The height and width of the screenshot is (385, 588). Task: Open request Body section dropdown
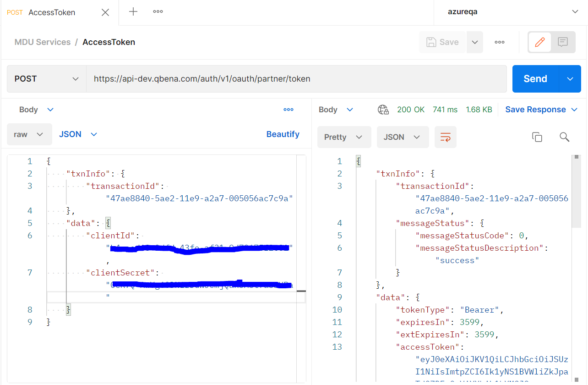36,110
